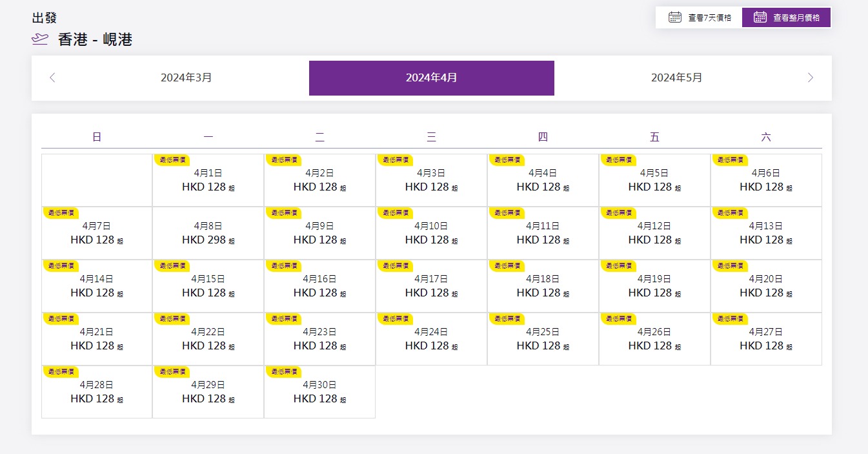868x454 pixels.
Task: Select the 4月19日 Friday date cell
Action: coord(654,287)
